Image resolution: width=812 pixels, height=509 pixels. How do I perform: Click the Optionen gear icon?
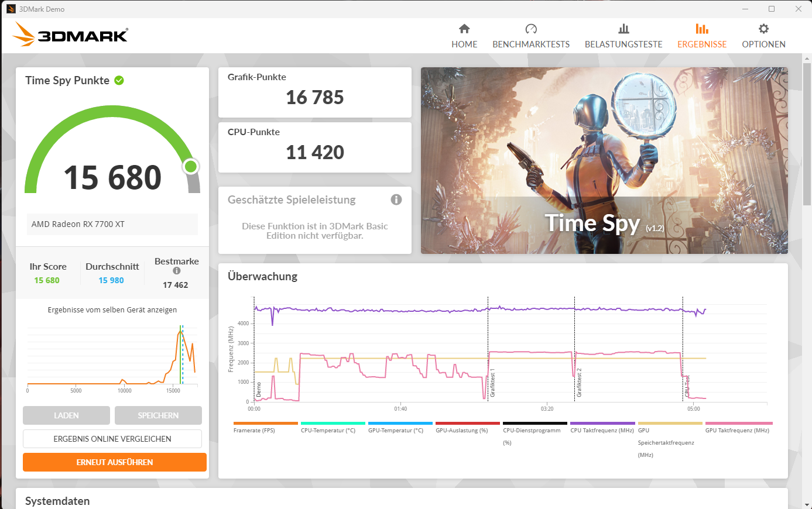pos(763,29)
